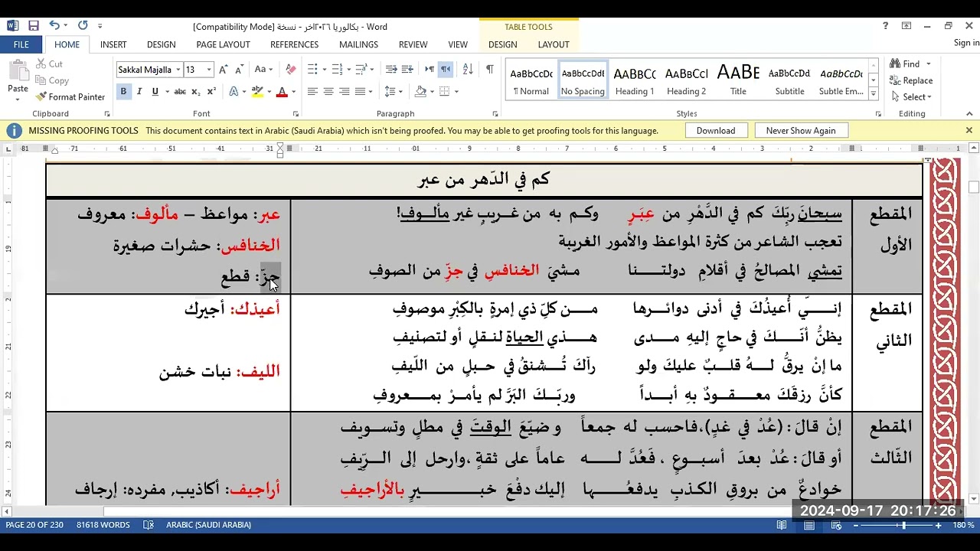This screenshot has height=551, width=980.
Task: Cut the selected text
Action: (49, 64)
